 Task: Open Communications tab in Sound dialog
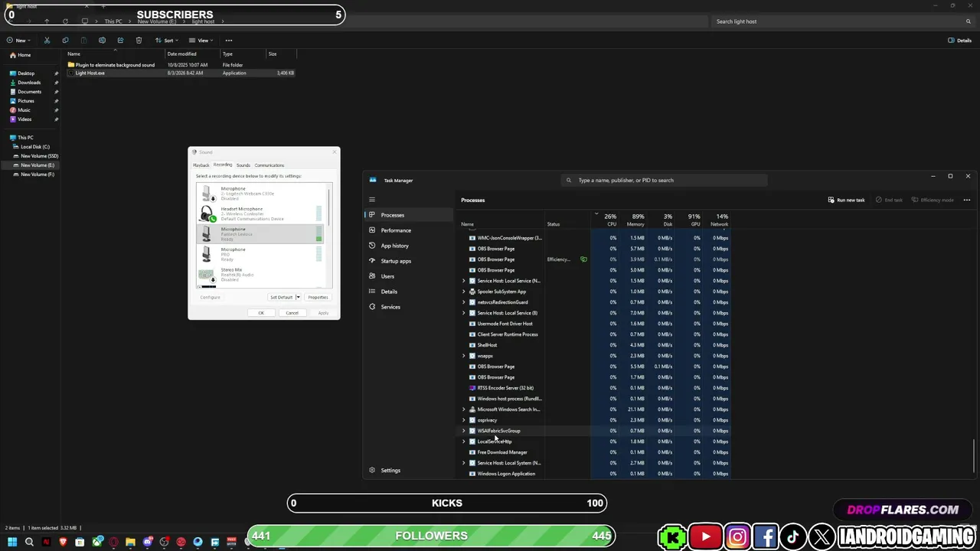click(x=269, y=165)
